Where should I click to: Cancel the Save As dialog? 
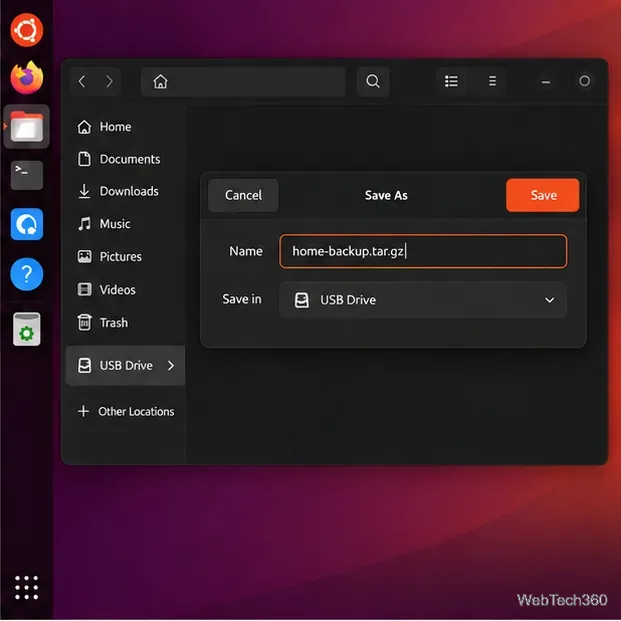point(243,195)
